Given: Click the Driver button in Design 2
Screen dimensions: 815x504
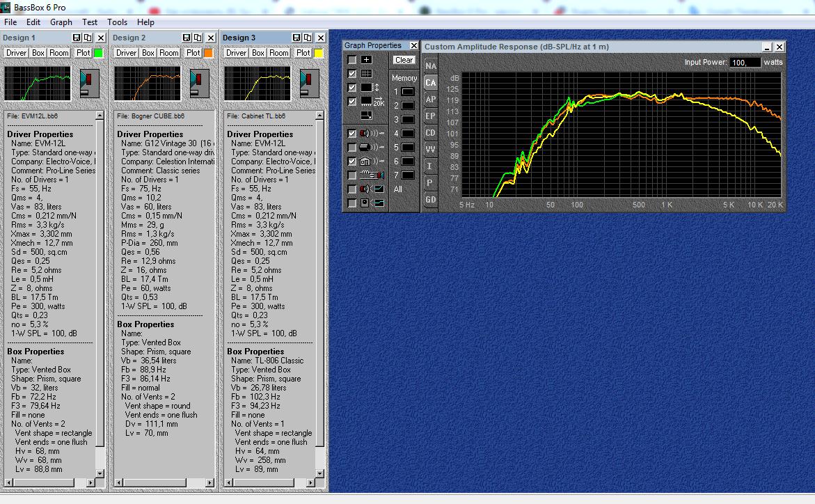Looking at the screenshot, I should [x=126, y=53].
